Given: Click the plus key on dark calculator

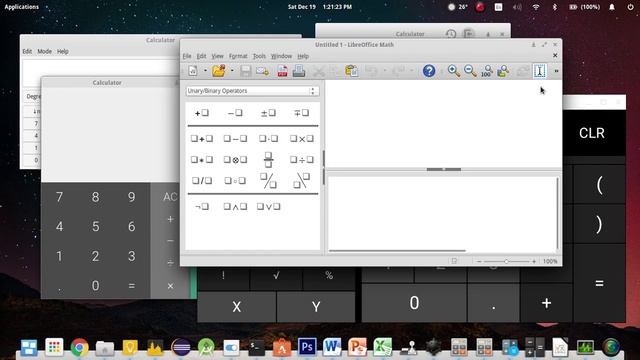Looking at the screenshot, I should pos(546,303).
